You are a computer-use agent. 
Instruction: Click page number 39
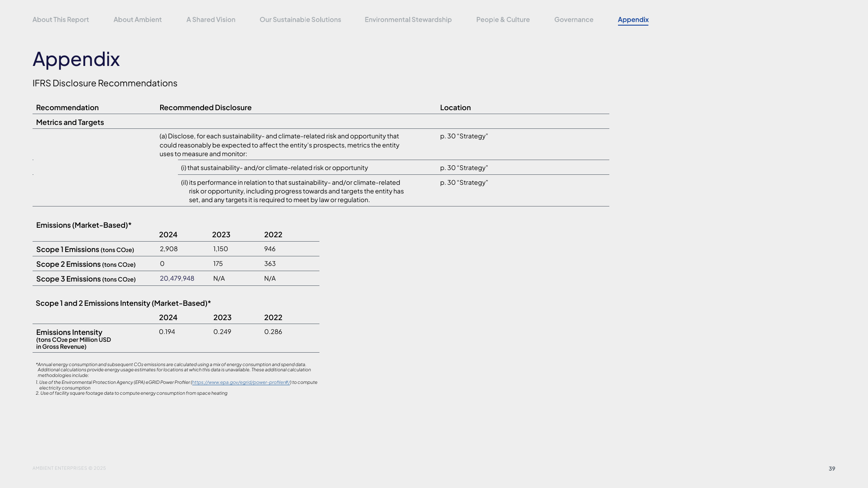[x=832, y=468]
